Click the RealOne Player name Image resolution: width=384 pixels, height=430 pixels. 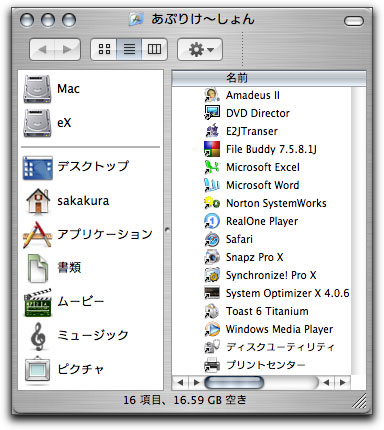[x=262, y=221]
